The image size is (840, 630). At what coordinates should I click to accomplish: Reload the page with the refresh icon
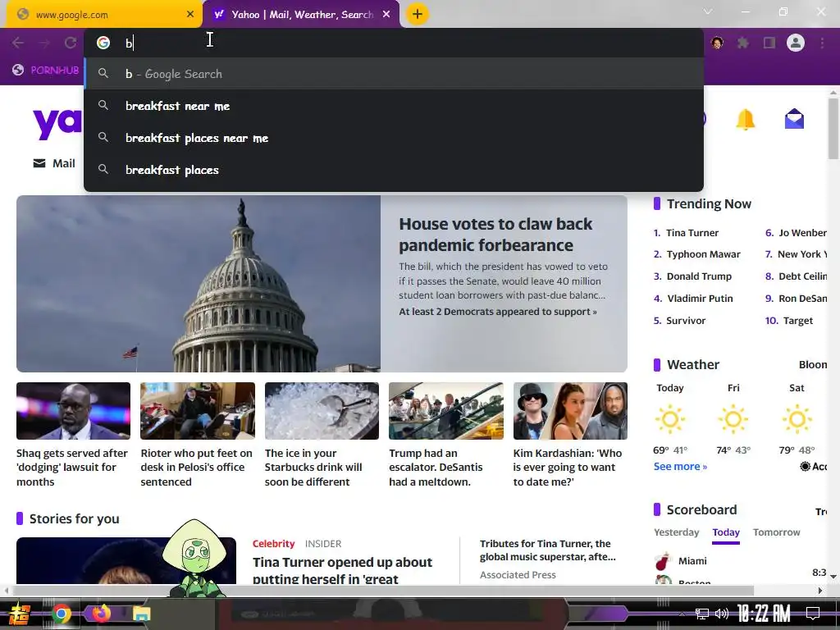[71, 43]
